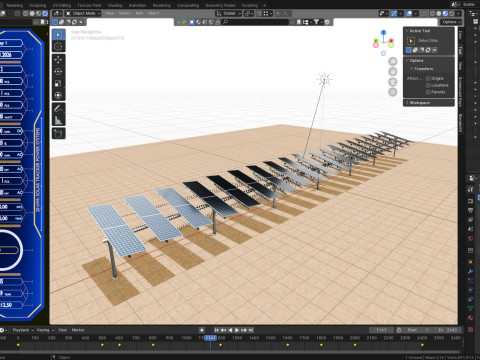Open the Keying dropdown in the timeline
Screen dimensions: 480x360
click(45, 330)
